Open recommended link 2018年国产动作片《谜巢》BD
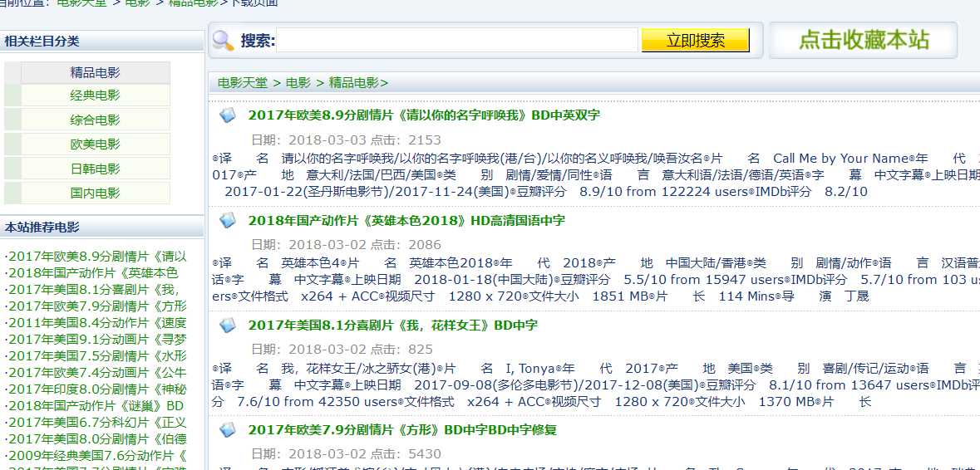Screen dimensions: 980x470 click(x=95, y=406)
